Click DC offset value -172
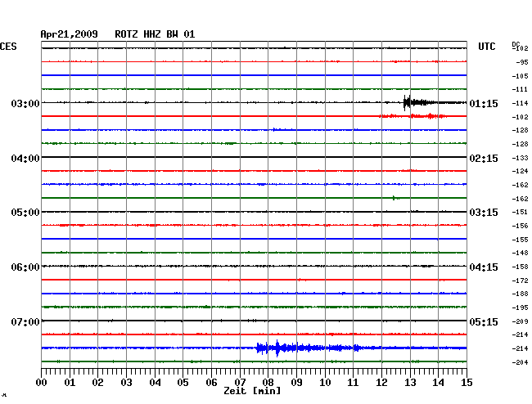Viewport: 532px width, 404px height. click(520, 281)
